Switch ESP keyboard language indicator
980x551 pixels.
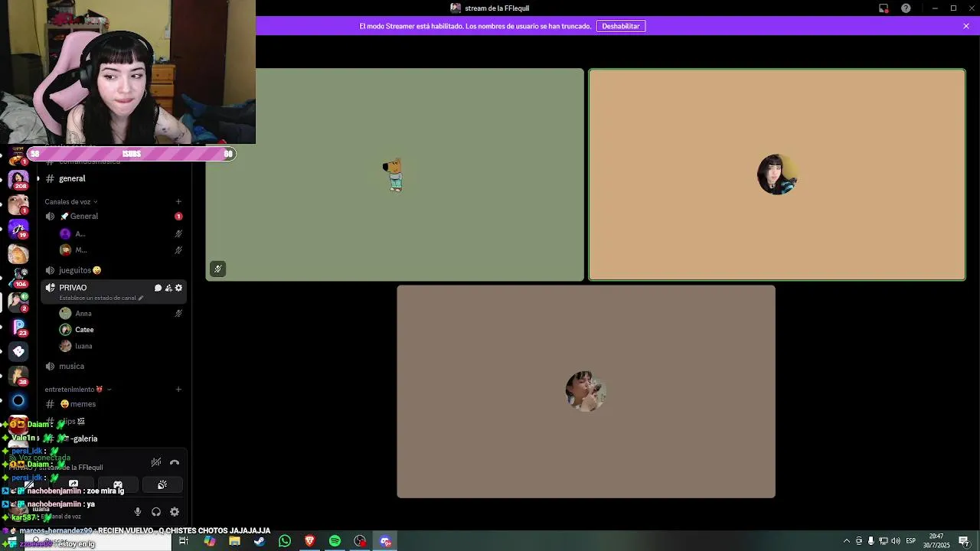911,541
